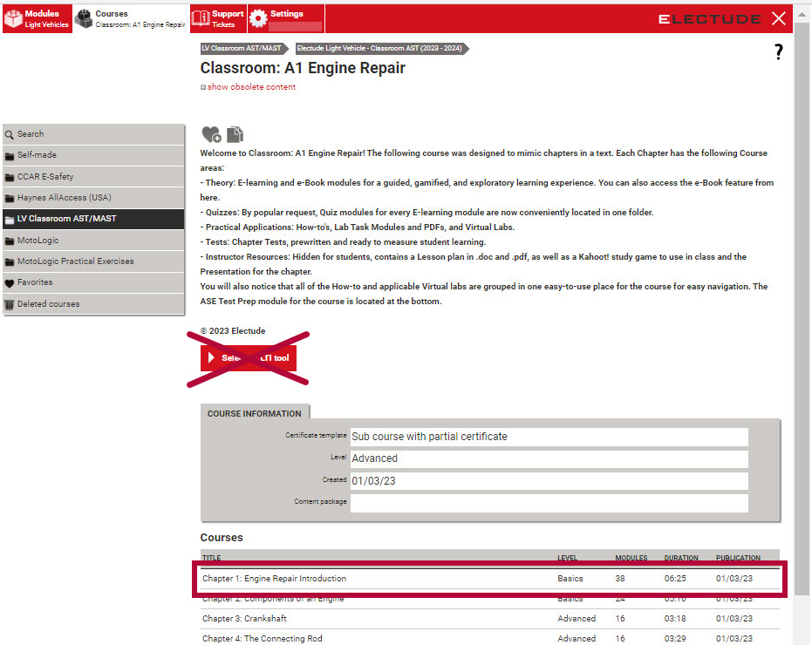Click the scrollbar up arrow
The height and width of the screenshot is (645, 812).
click(x=802, y=13)
